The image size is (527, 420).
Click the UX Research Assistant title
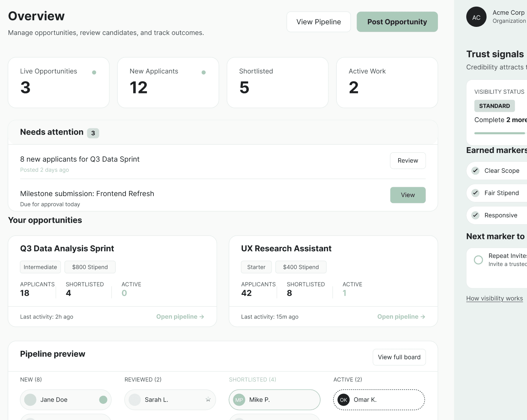pos(286,249)
